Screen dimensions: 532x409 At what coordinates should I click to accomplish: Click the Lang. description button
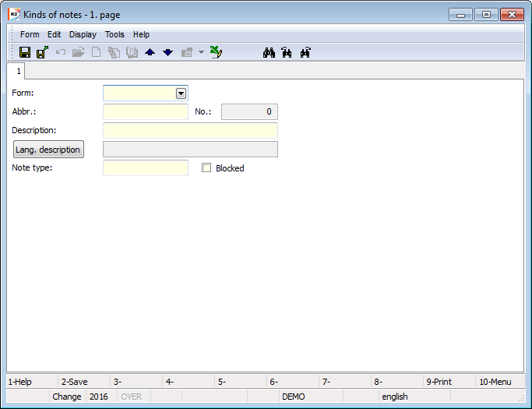pyautogui.click(x=48, y=150)
